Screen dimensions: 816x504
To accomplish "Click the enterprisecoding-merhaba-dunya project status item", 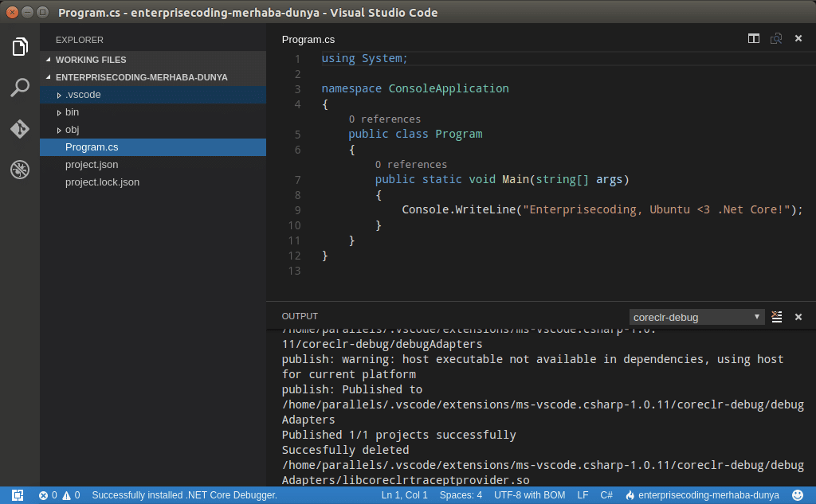I will coord(702,495).
